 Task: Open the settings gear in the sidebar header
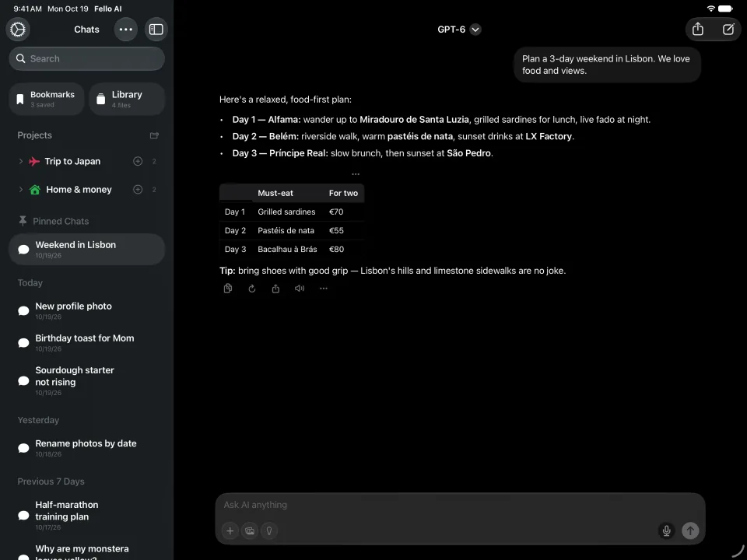pos(18,30)
